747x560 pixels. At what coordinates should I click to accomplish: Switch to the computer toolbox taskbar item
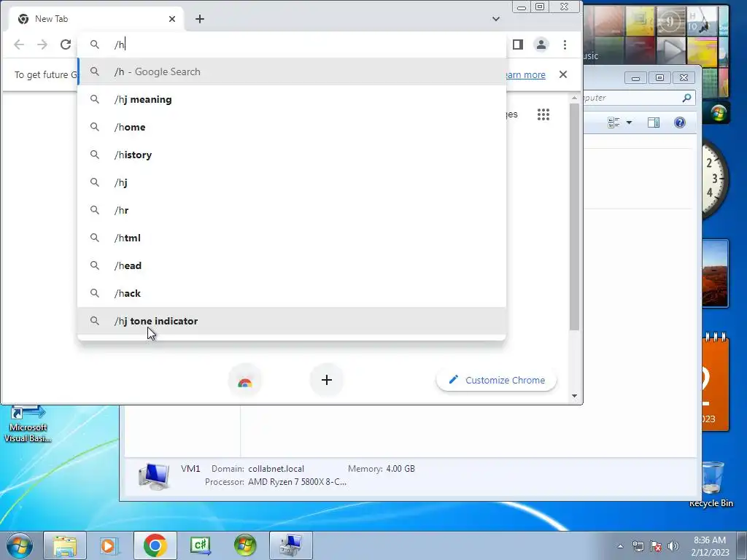[290, 545]
